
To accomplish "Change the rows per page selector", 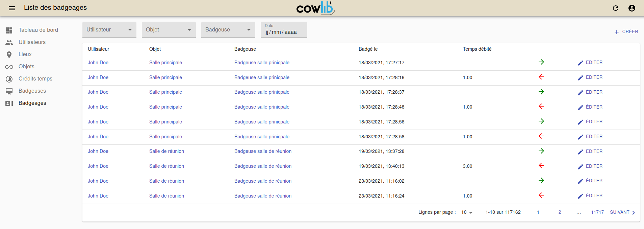I will tap(467, 212).
